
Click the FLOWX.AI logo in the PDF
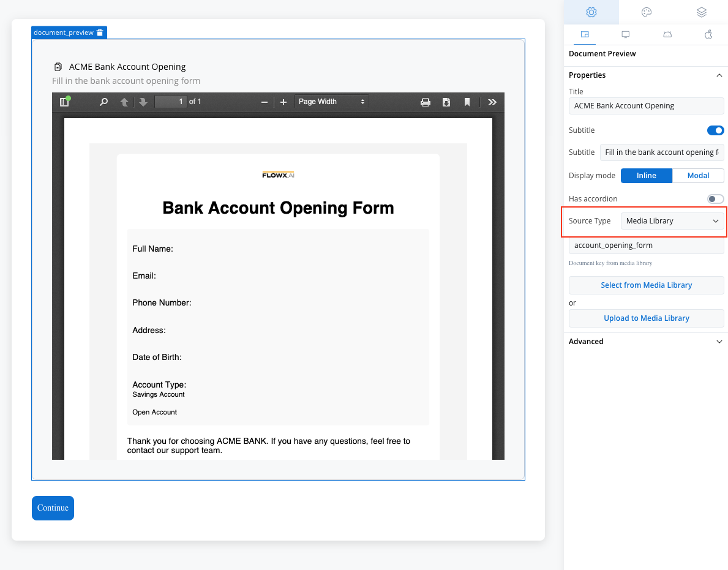(278, 175)
